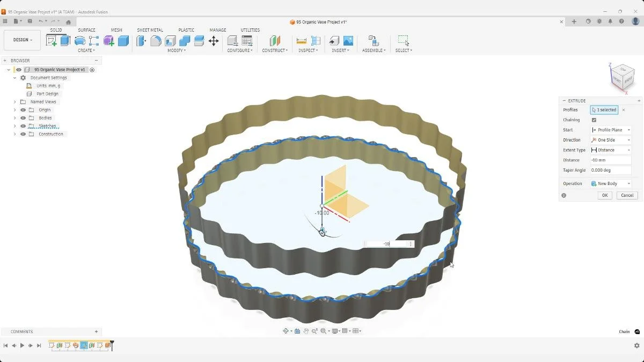Screen dimensions: 644x362
Task: Open the MESH ribbon tab
Action: 116,30
